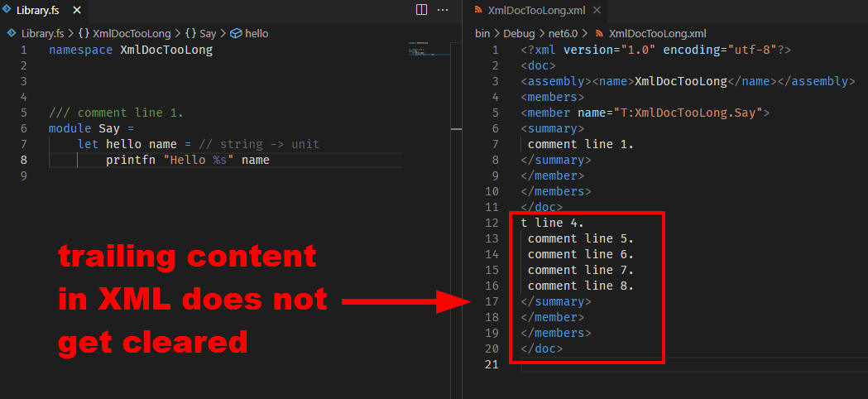Click line number 6 in Library.fs
This screenshot has width=868, height=399.
23,128
